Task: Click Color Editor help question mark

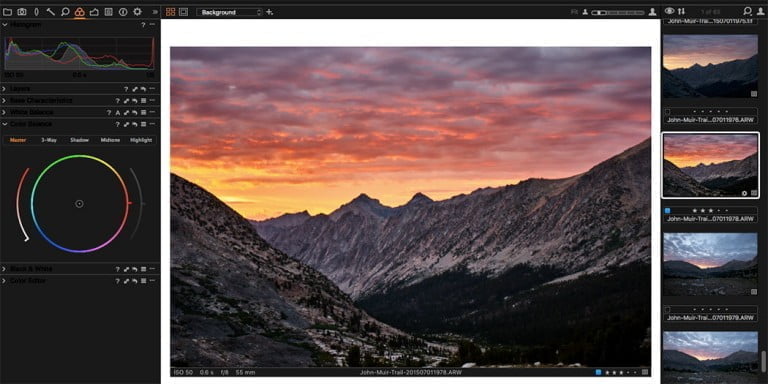Action: [118, 281]
